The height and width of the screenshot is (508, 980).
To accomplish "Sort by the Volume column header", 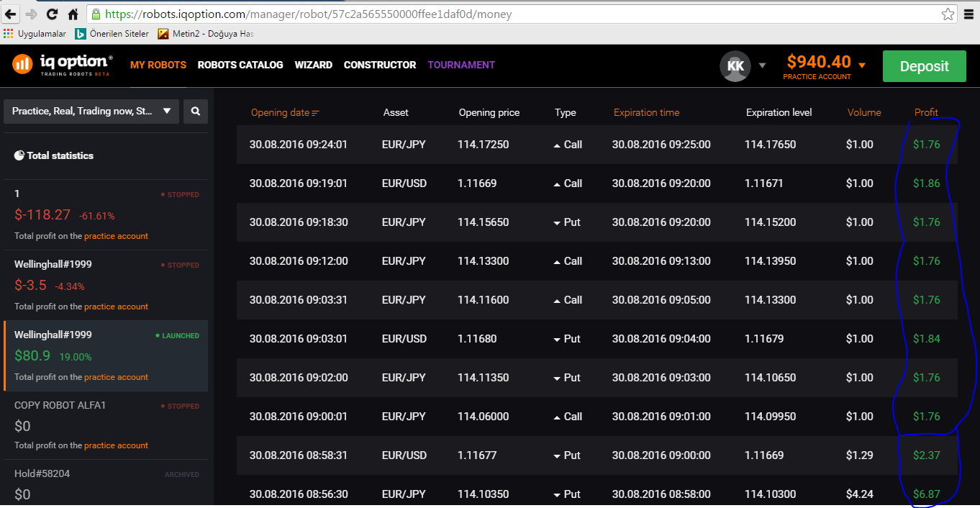I will point(864,112).
